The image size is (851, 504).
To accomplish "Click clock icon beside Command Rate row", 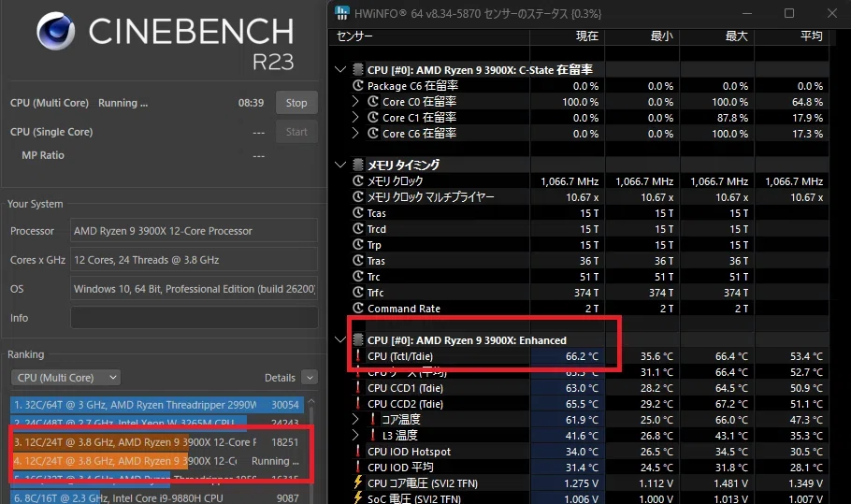I will (x=357, y=309).
